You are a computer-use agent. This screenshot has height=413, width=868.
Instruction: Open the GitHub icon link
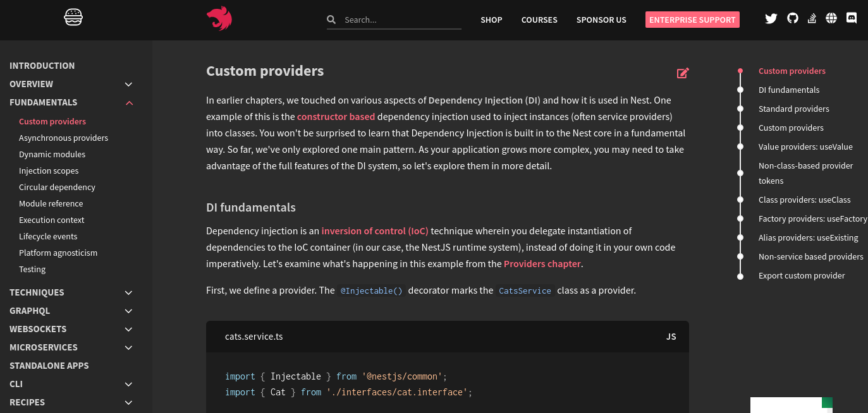(x=792, y=18)
